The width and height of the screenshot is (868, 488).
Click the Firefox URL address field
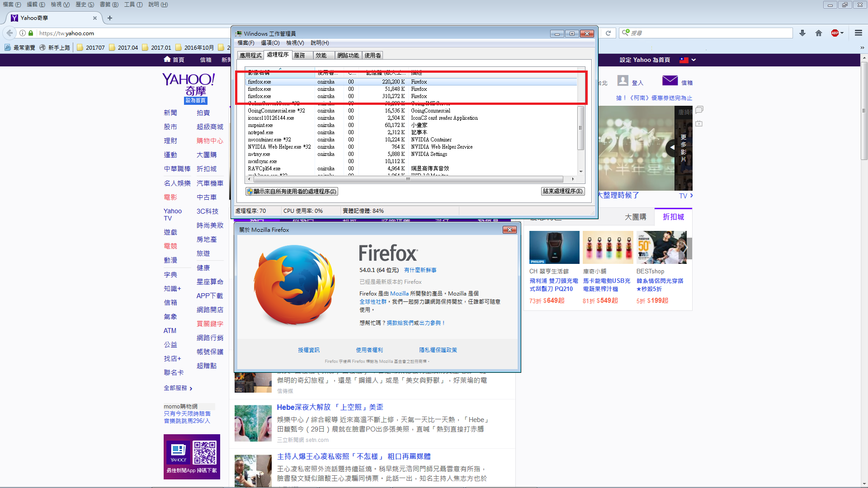(x=133, y=33)
